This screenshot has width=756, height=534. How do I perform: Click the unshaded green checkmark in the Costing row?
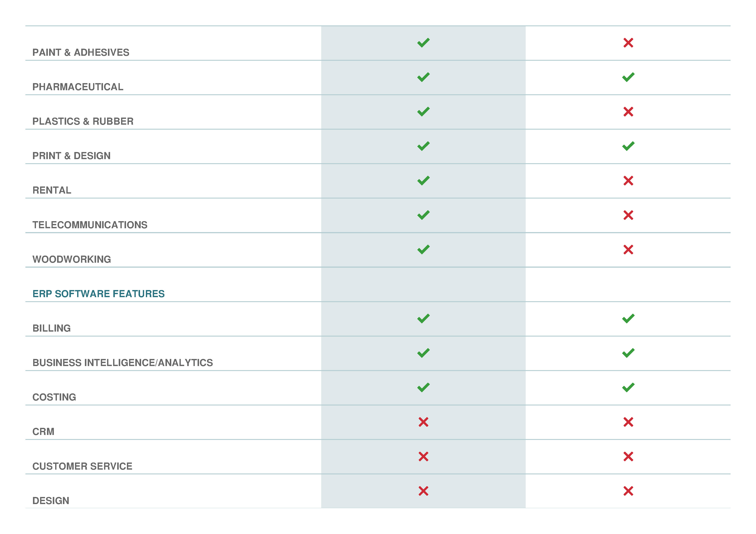click(628, 388)
